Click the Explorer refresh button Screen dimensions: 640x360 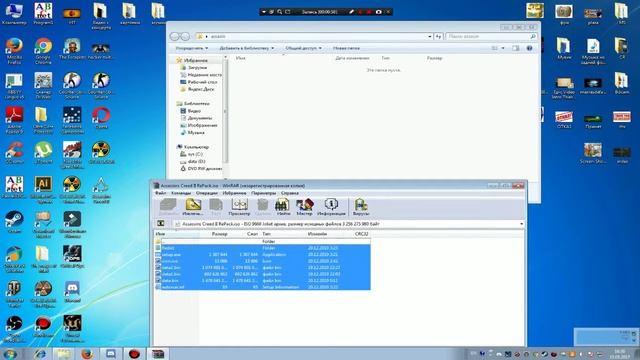(438, 36)
